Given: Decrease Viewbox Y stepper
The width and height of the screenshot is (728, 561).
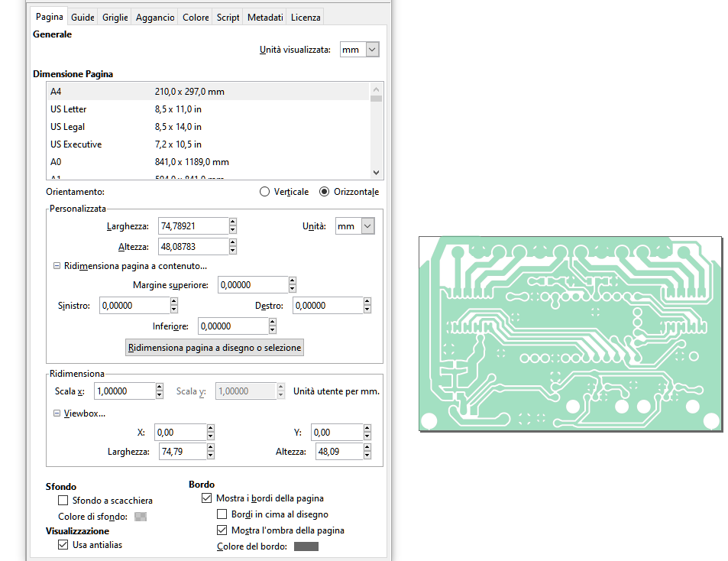Looking at the screenshot, I should [x=367, y=436].
